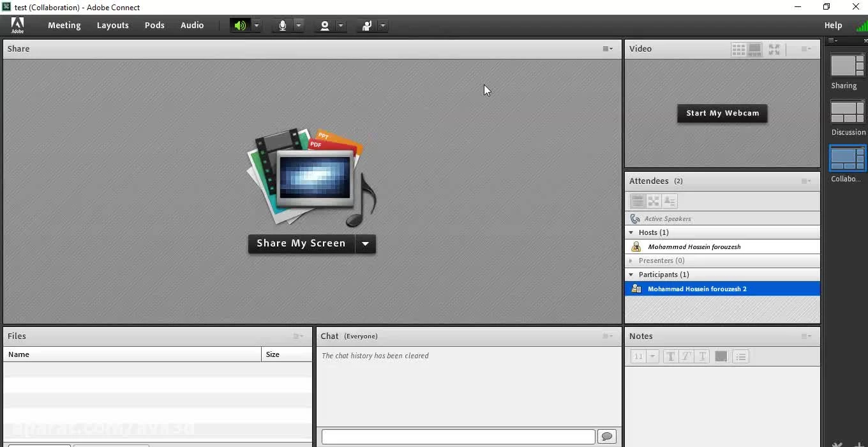Toggle underline text in Notes
Image resolution: width=868 pixels, height=447 pixels.
coord(702,357)
